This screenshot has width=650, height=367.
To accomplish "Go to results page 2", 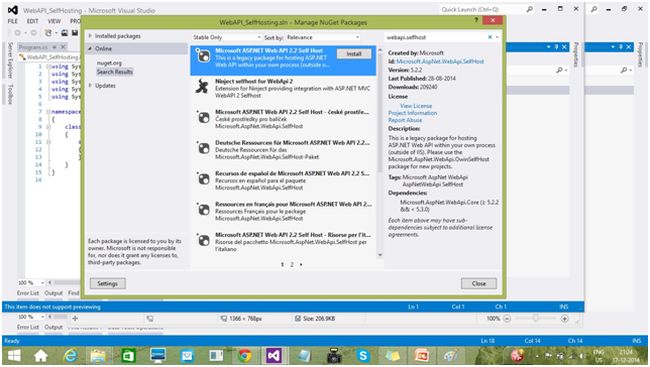I will 292,264.
